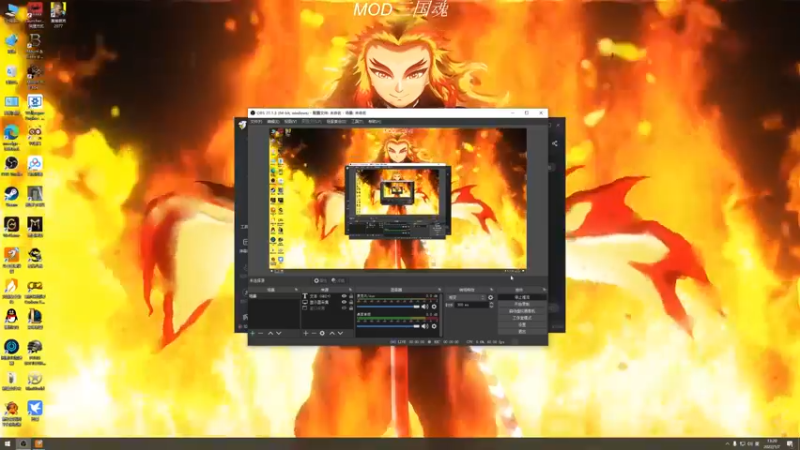800x450 pixels.
Task: Select the 文本 (GDI+) source row
Action: [x=328, y=296]
